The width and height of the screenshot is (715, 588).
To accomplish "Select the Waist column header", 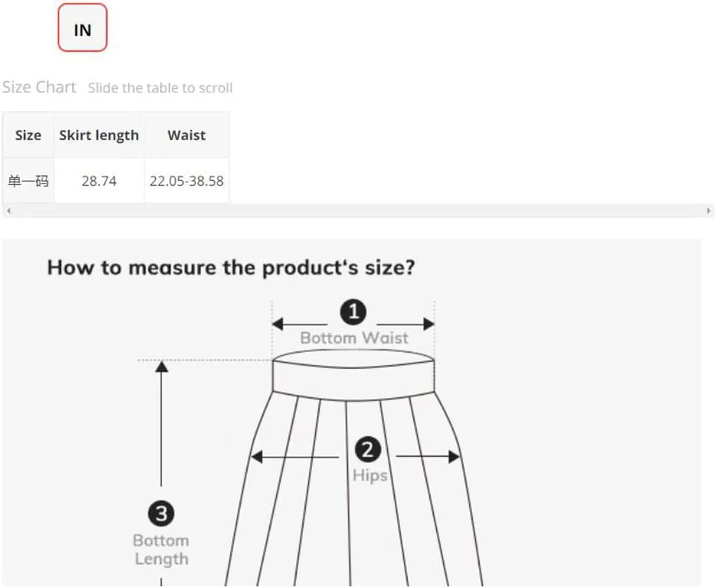I will click(186, 135).
